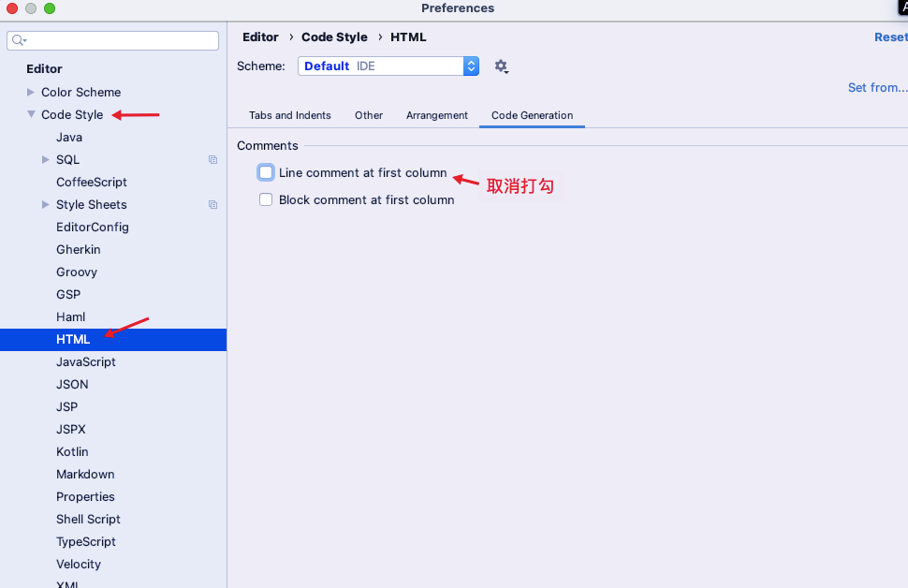The width and height of the screenshot is (908, 588).
Task: Click the HTML breadcrumb label
Action: click(408, 37)
